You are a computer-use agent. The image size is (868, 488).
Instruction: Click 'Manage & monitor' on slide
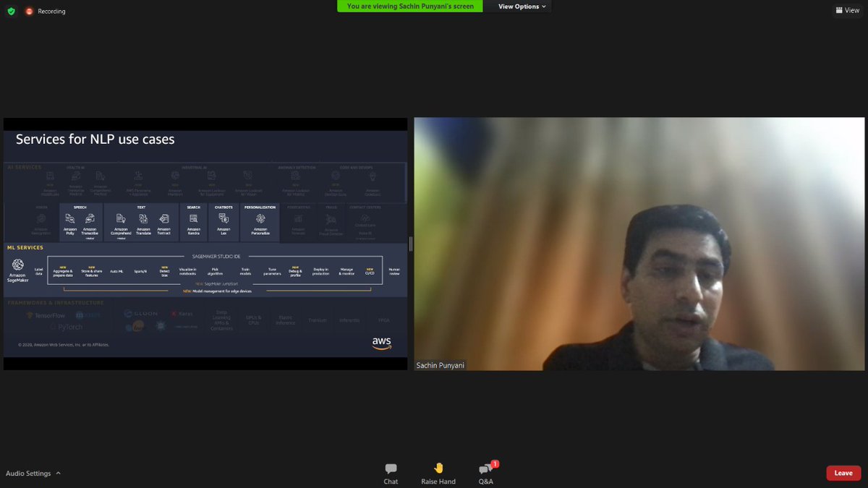[346, 272]
